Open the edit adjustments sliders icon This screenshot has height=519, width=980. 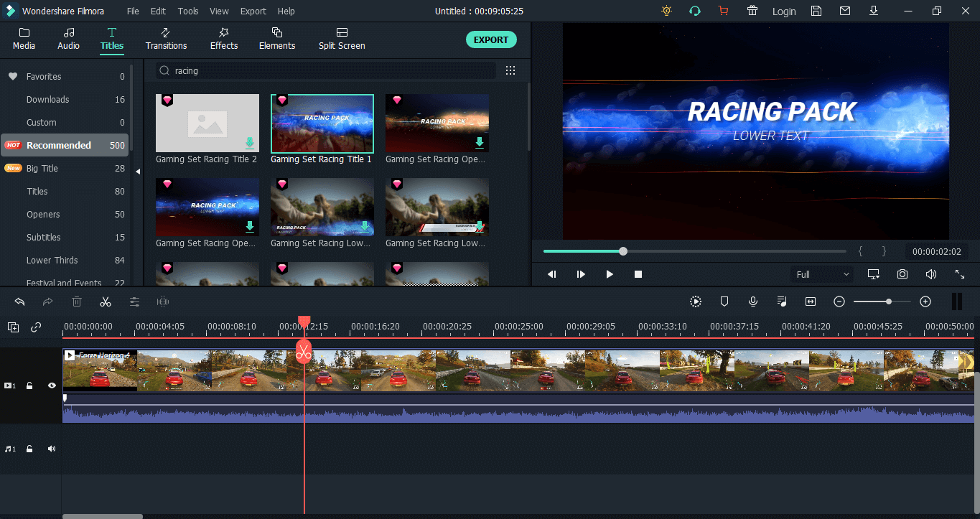134,301
